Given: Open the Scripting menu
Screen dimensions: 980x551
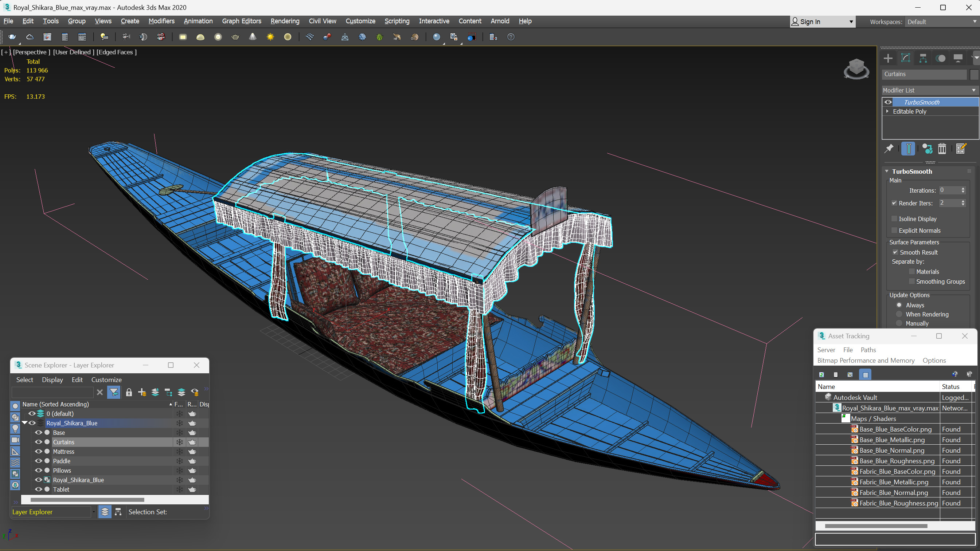Looking at the screenshot, I should [397, 21].
